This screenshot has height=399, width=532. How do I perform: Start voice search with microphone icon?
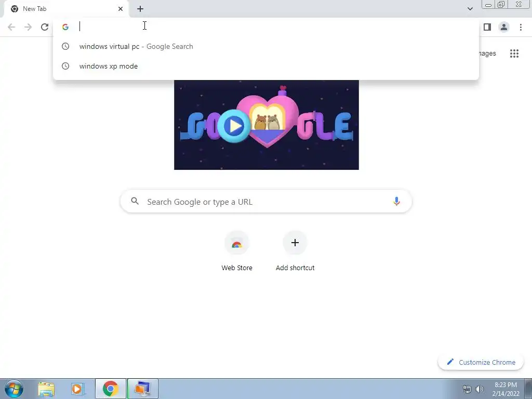pos(396,201)
